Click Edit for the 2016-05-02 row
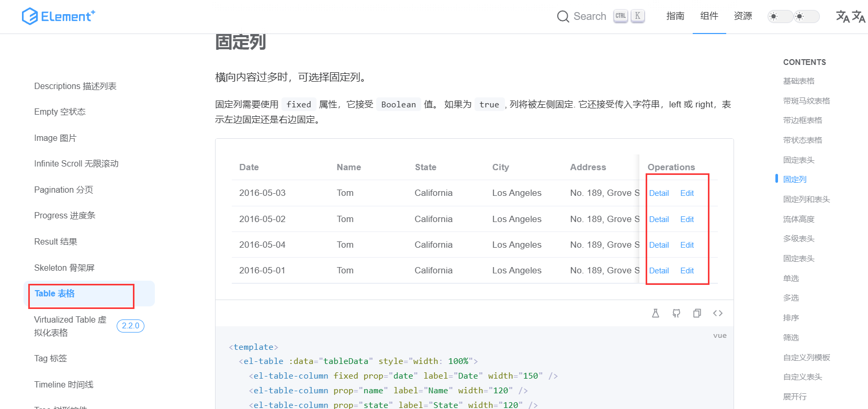Image resolution: width=868 pixels, height=409 pixels. (x=687, y=219)
